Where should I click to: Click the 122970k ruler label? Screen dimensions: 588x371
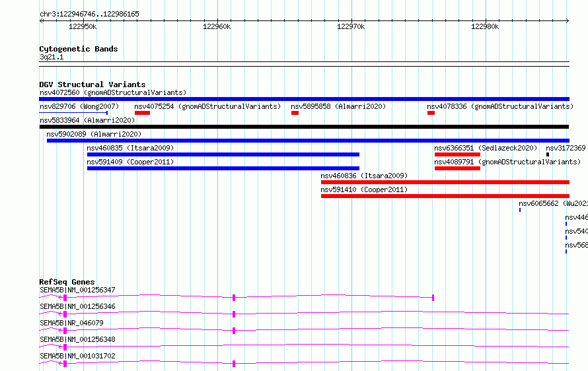pos(351,27)
